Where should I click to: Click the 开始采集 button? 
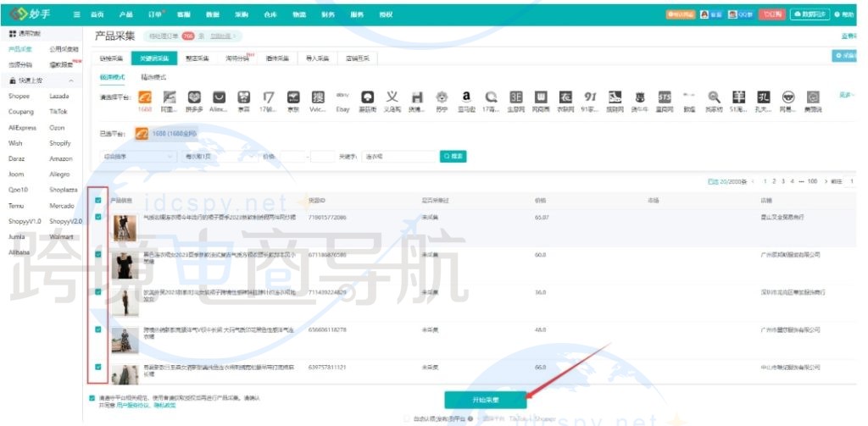485,399
